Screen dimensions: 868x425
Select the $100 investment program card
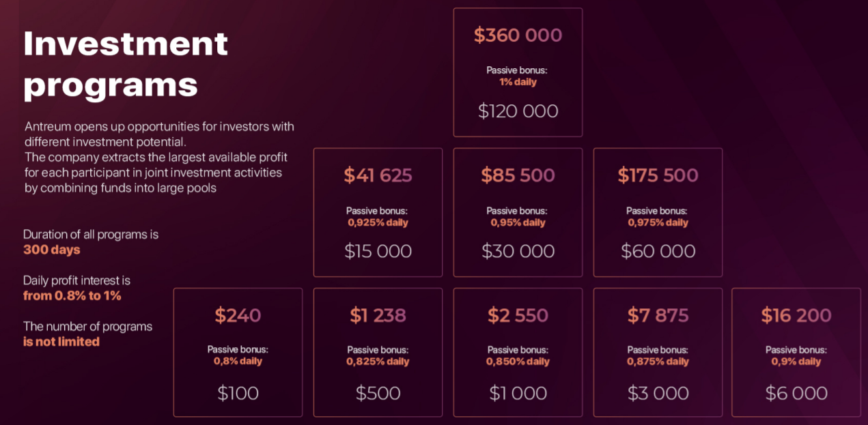(238, 352)
